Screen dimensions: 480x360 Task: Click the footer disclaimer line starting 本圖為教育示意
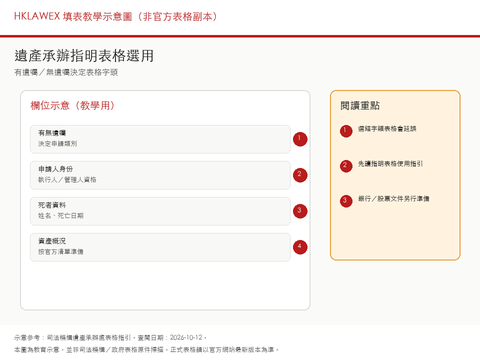coord(146,350)
